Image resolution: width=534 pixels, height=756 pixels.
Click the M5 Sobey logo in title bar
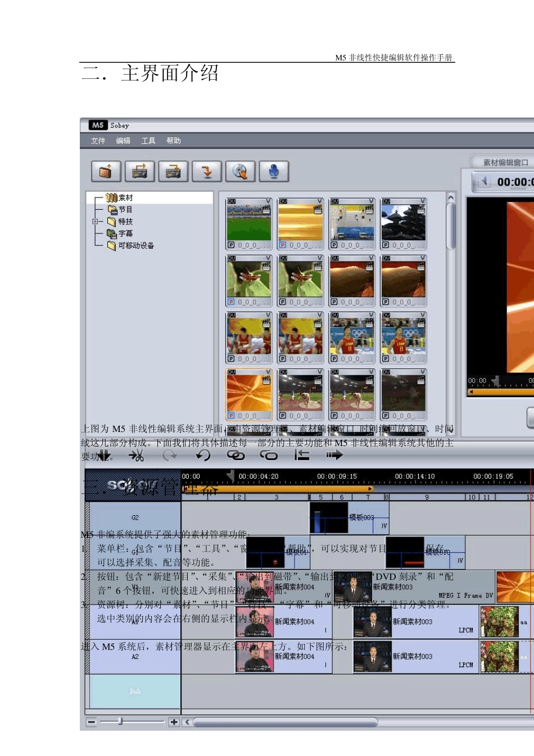click(x=98, y=125)
